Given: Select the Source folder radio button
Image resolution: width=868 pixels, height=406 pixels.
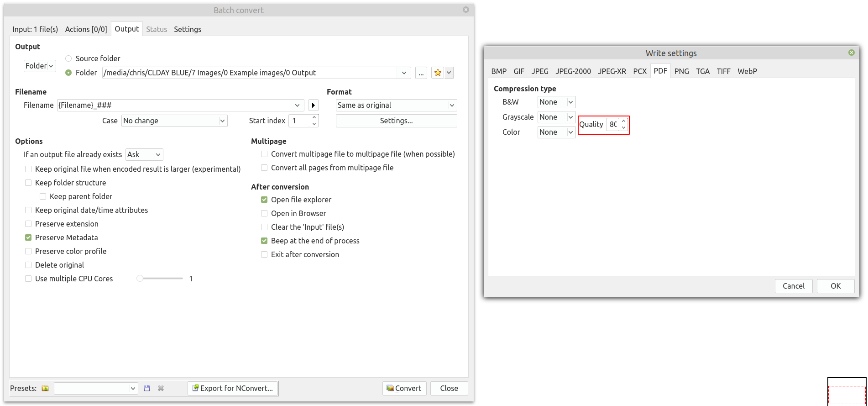Looking at the screenshot, I should tap(68, 58).
